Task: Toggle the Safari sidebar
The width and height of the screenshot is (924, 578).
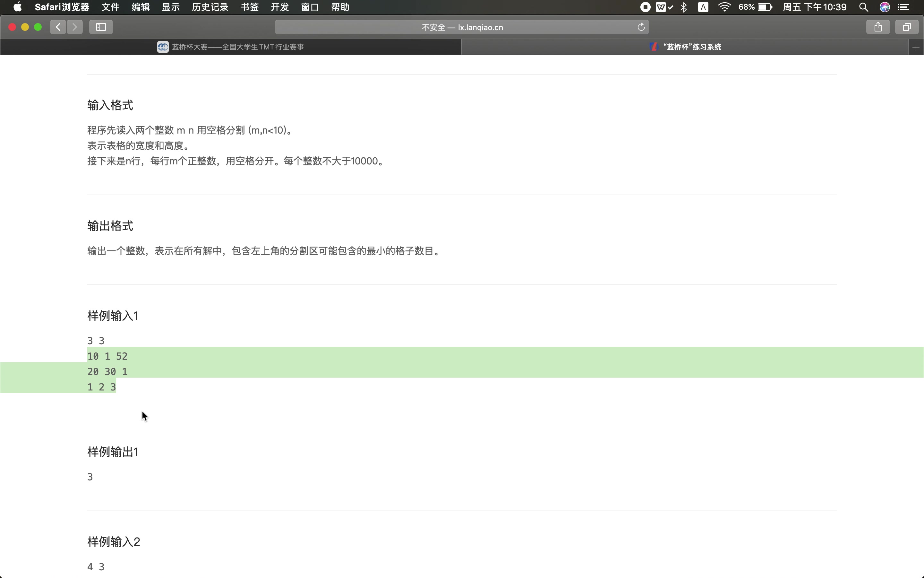Action: point(101,27)
